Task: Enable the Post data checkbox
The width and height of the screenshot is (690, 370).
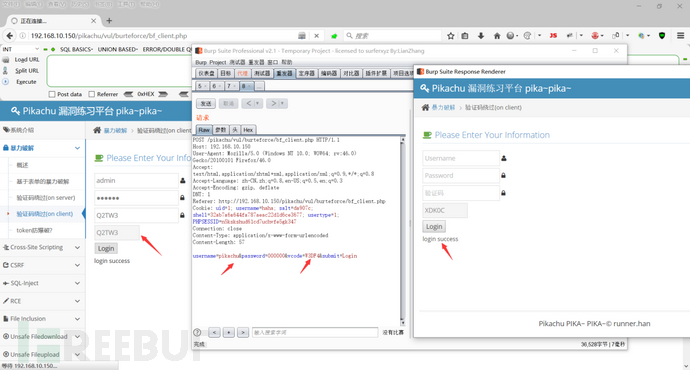Action: [52, 94]
